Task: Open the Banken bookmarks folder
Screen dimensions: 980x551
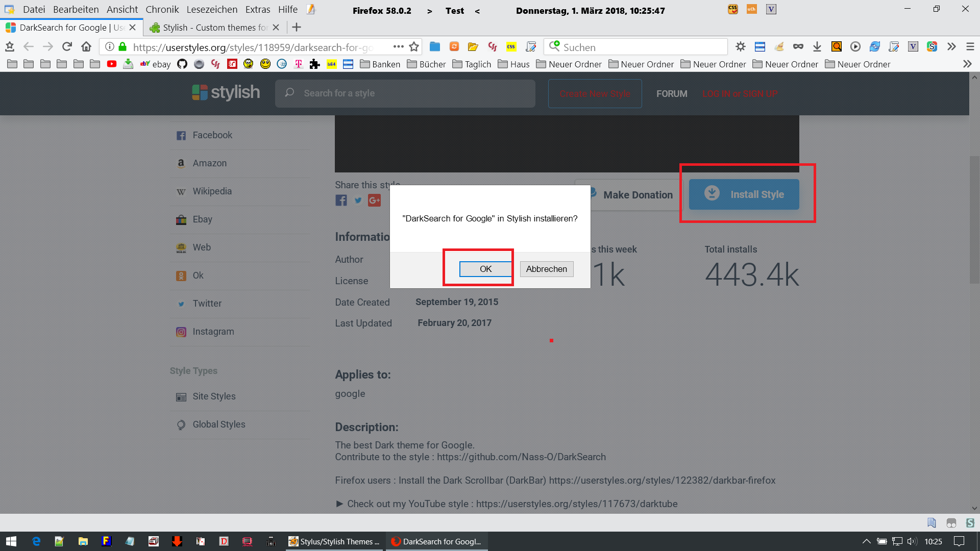Action: click(380, 64)
